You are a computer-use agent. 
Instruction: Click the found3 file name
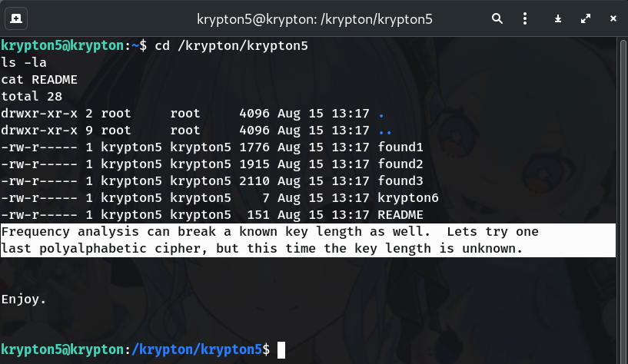click(x=400, y=180)
